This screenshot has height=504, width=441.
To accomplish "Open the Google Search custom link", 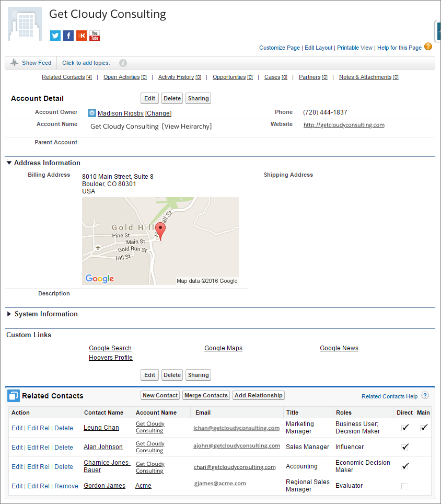I will [110, 348].
